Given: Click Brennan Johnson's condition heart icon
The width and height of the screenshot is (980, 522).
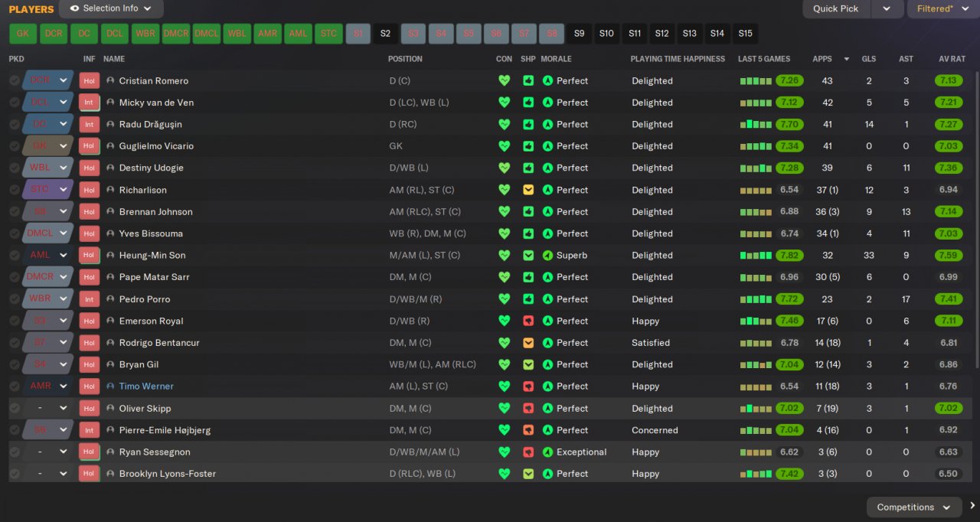Looking at the screenshot, I should (x=504, y=211).
